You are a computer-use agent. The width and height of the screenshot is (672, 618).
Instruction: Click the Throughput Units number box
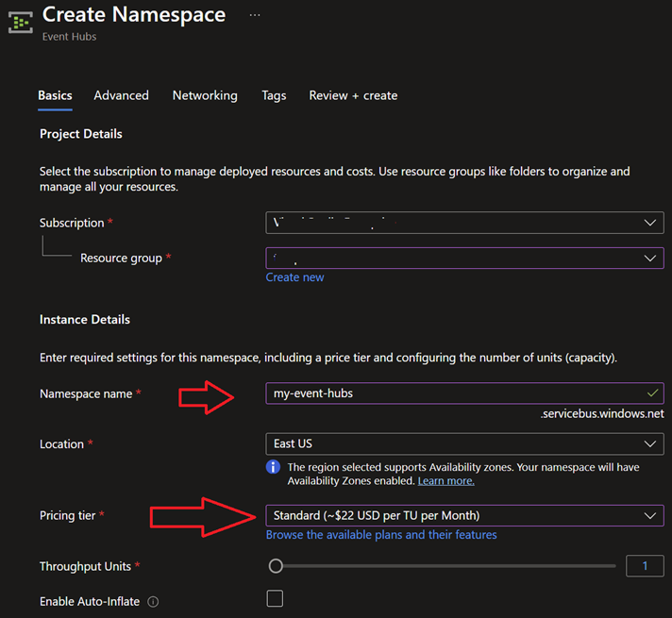point(645,566)
